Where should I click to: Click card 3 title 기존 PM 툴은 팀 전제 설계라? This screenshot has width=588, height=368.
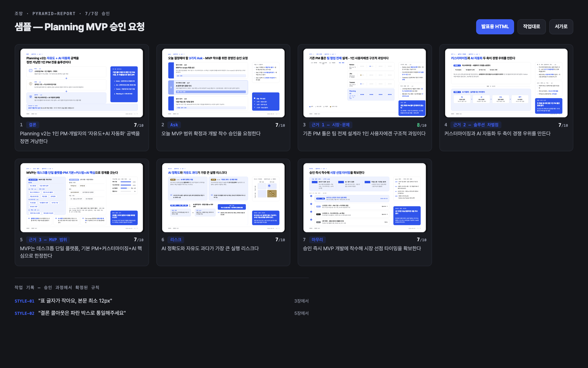tap(364, 134)
